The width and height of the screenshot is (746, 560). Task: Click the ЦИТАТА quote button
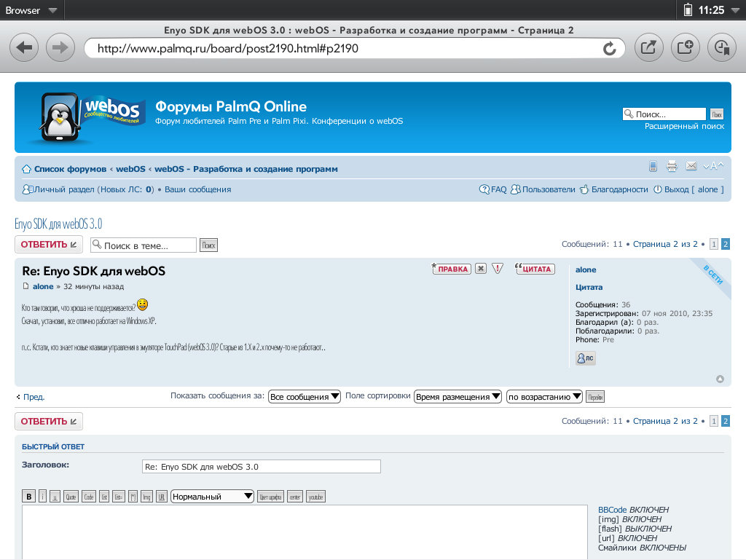[x=535, y=269]
